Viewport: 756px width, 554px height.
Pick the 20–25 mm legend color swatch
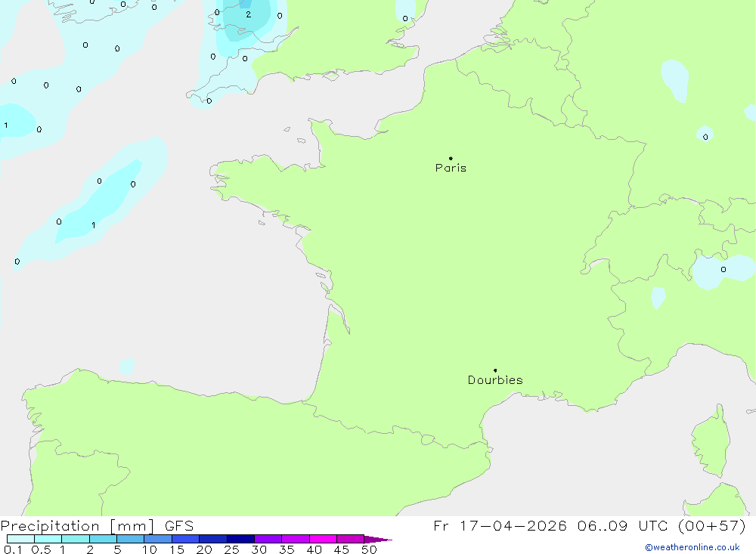pos(213,539)
